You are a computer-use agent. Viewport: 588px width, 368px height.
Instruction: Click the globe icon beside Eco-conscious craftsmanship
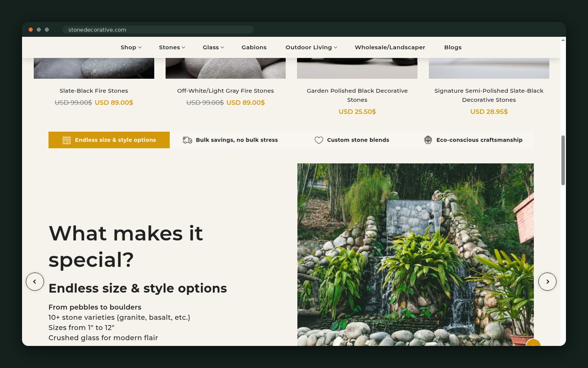[428, 140]
